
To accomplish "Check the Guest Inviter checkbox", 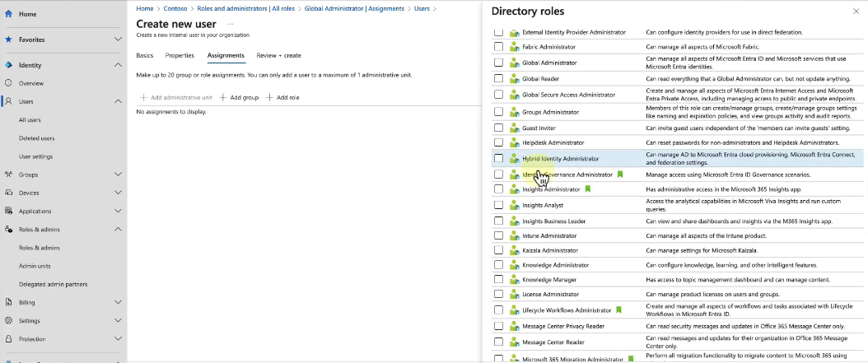I will point(499,128).
